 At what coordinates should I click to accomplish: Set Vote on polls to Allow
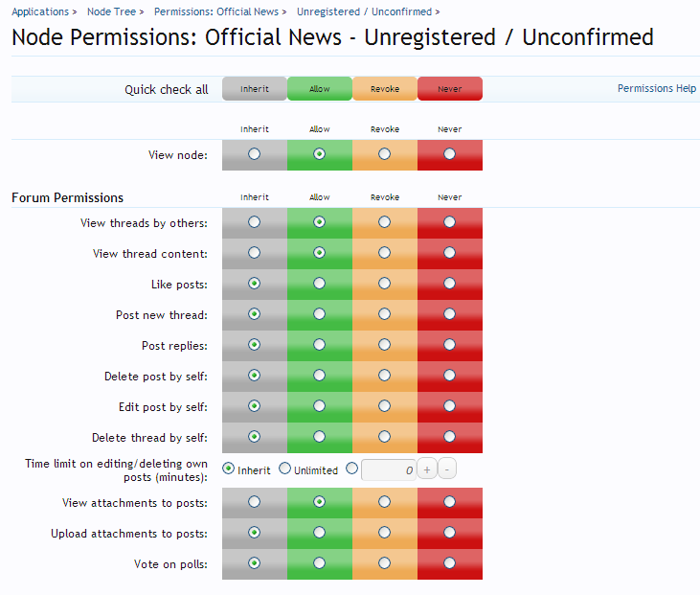[319, 563]
